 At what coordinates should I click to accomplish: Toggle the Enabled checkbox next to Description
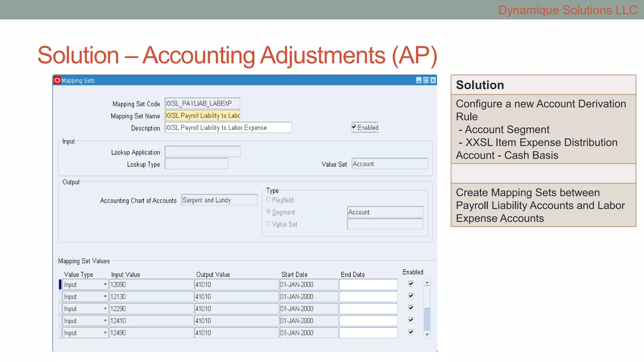click(x=354, y=127)
